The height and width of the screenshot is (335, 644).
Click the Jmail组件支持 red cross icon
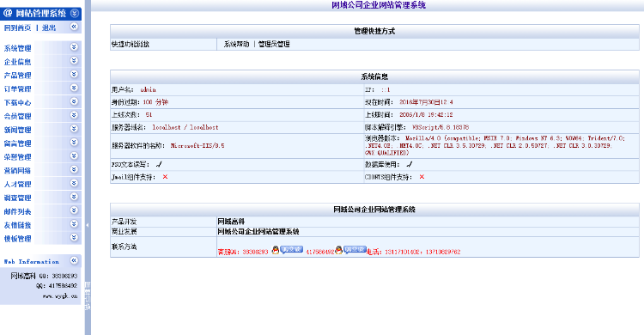pyautogui.click(x=165, y=177)
